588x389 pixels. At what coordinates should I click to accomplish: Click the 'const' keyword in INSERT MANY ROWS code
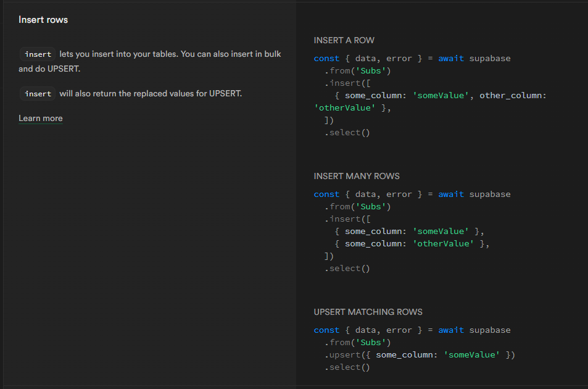click(x=326, y=194)
